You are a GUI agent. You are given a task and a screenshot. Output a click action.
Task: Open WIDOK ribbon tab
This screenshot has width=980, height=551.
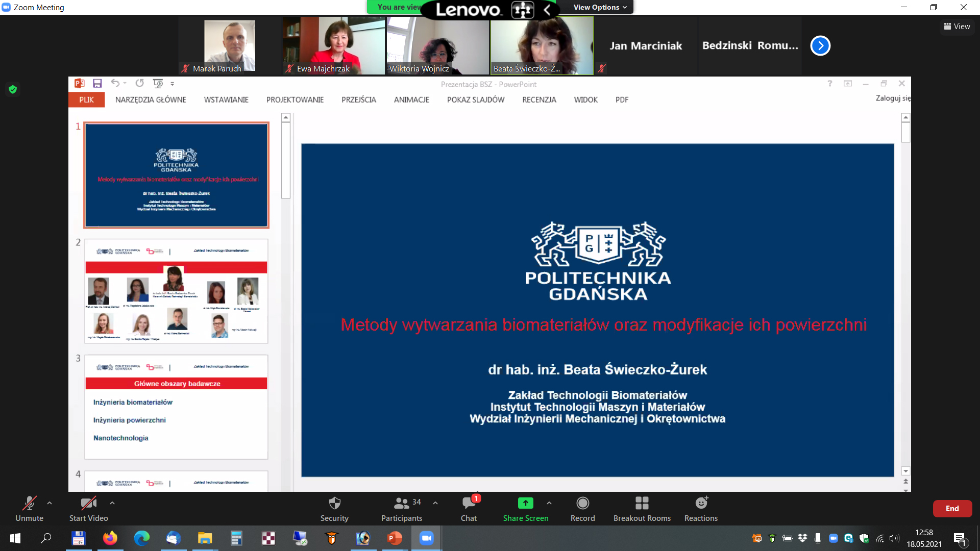(x=585, y=99)
